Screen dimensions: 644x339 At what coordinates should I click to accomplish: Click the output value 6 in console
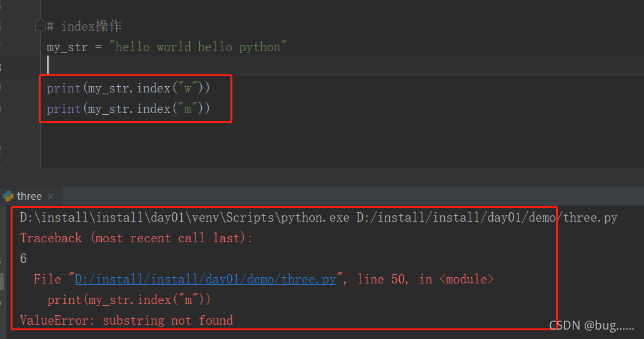(x=23, y=258)
